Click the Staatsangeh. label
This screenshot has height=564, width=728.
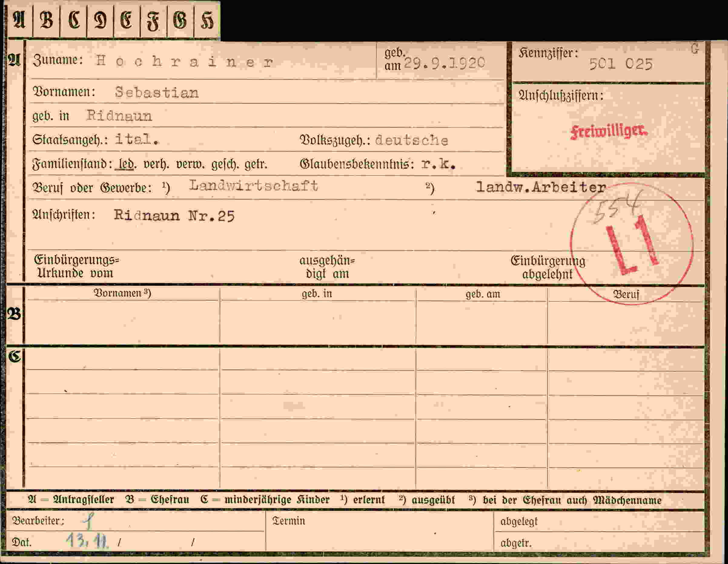[x=70, y=139]
